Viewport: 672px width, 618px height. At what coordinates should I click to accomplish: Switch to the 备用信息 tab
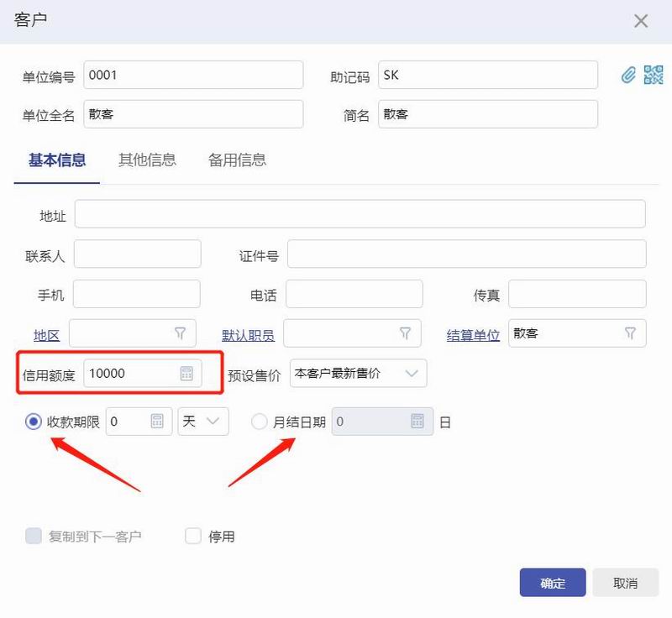tap(237, 160)
